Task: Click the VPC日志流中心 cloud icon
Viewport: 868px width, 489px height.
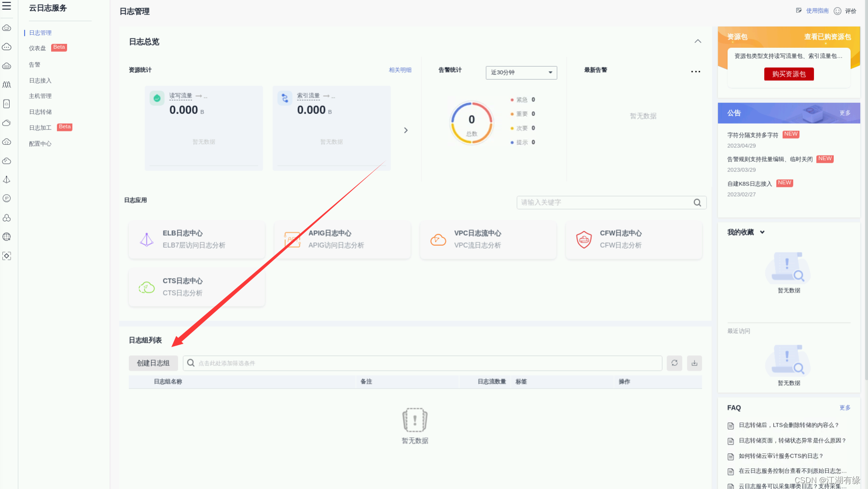Action: (x=438, y=239)
